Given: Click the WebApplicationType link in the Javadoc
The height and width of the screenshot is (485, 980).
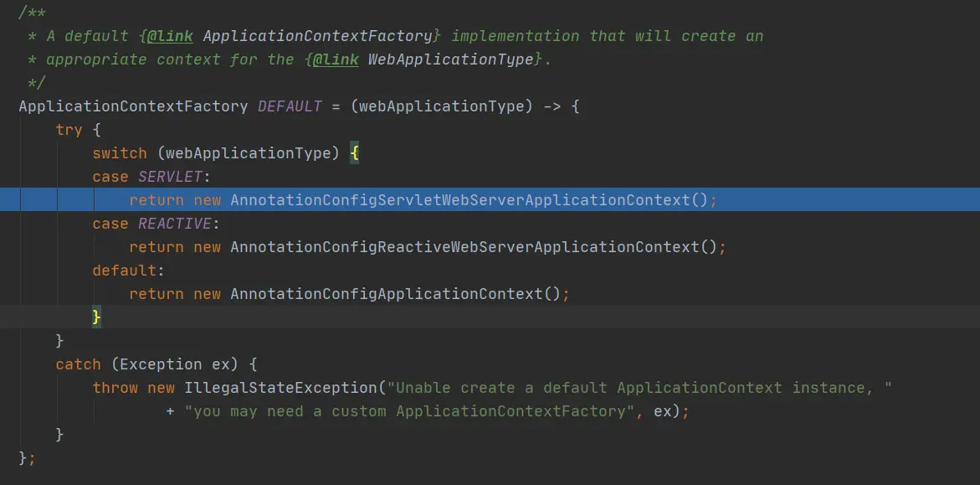Looking at the screenshot, I should pos(451,59).
